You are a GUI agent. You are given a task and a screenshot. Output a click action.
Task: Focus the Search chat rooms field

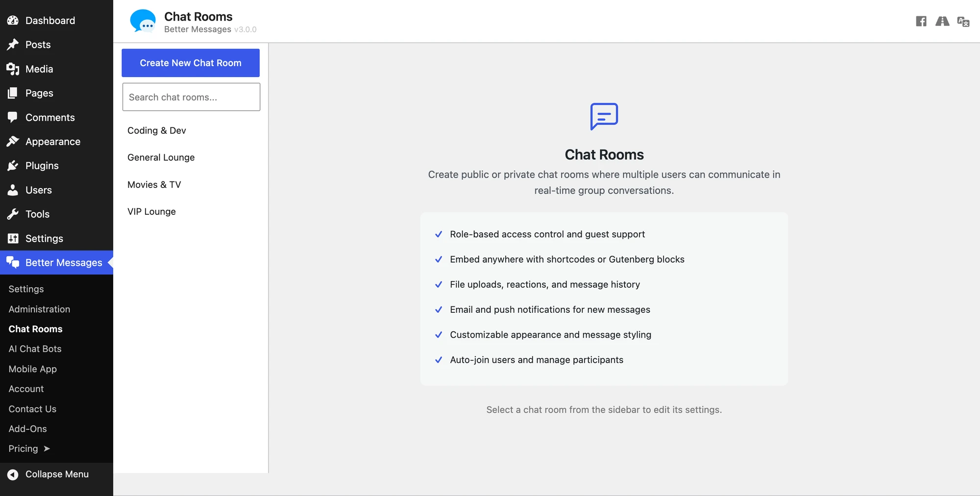191,97
